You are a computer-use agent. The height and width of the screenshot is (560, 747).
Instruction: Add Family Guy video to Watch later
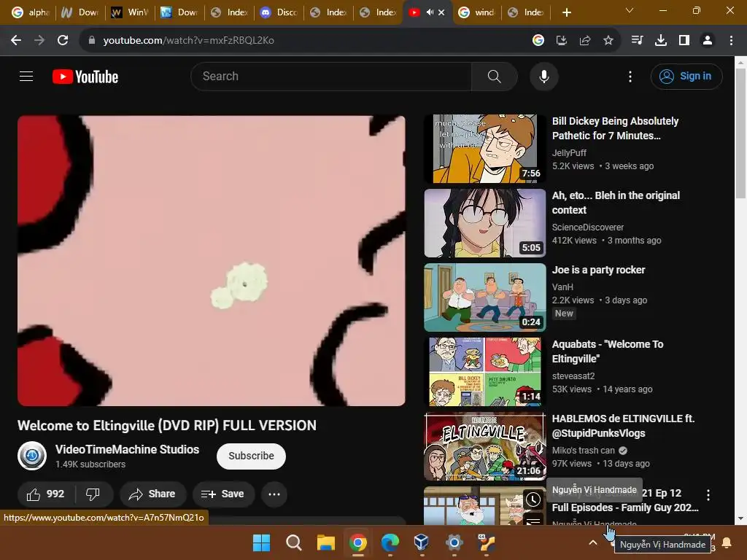(533, 499)
